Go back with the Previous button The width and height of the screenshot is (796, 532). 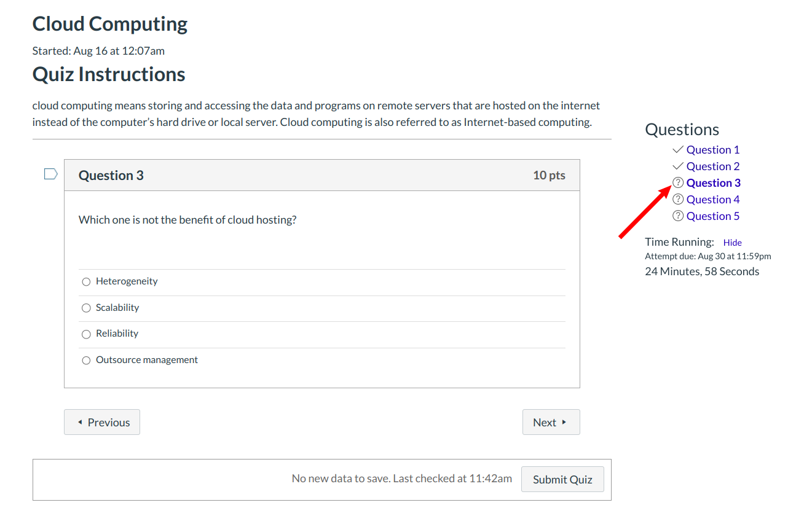click(x=102, y=422)
